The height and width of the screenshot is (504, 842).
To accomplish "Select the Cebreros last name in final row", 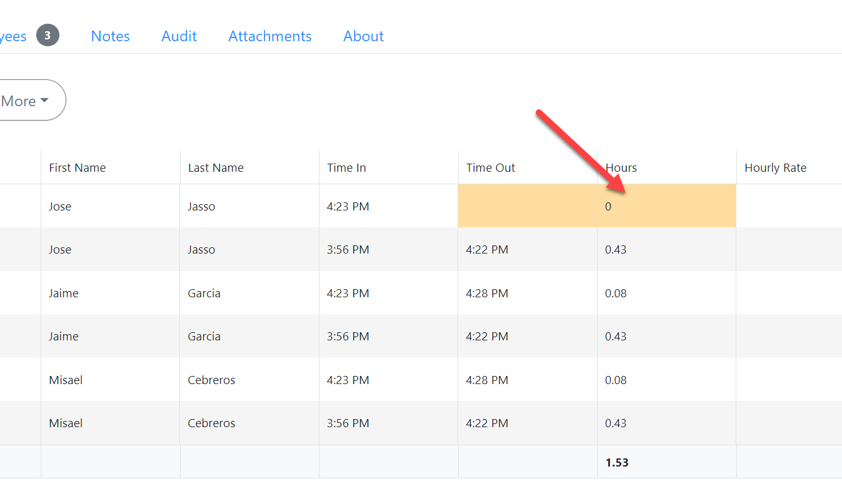I will tap(211, 423).
